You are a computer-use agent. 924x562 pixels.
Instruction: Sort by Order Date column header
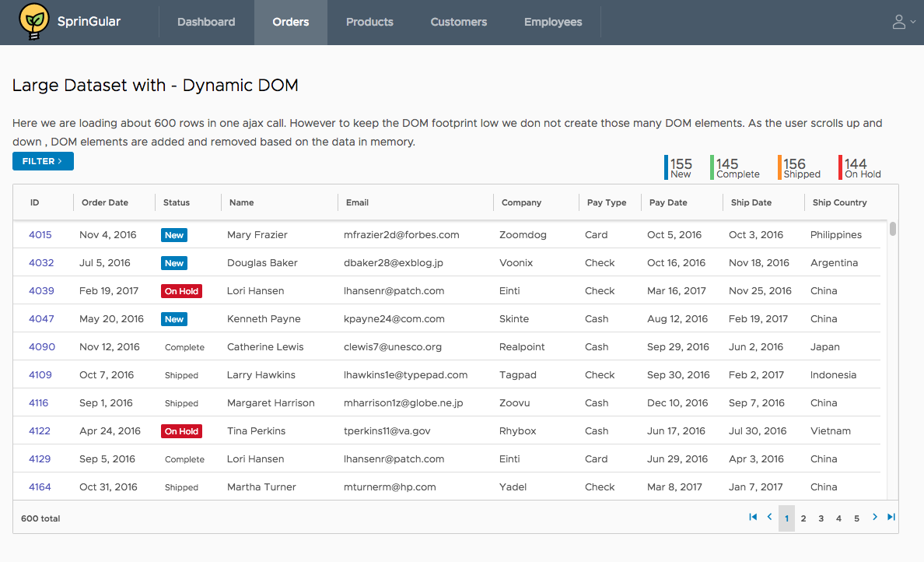pyautogui.click(x=105, y=202)
